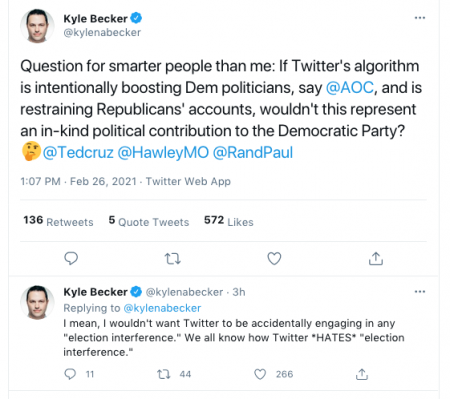450x399 pixels.
Task: Share the main tweet via the share icon
Action: coord(376,258)
